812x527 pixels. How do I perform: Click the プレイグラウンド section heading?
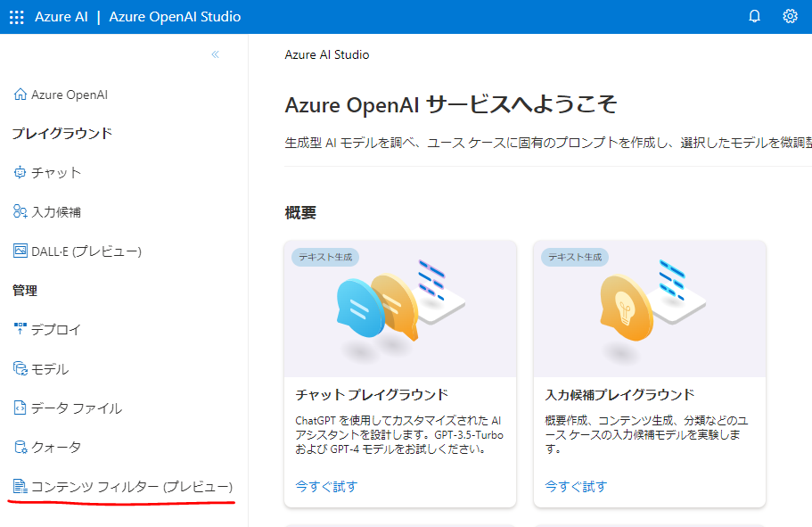(x=62, y=134)
